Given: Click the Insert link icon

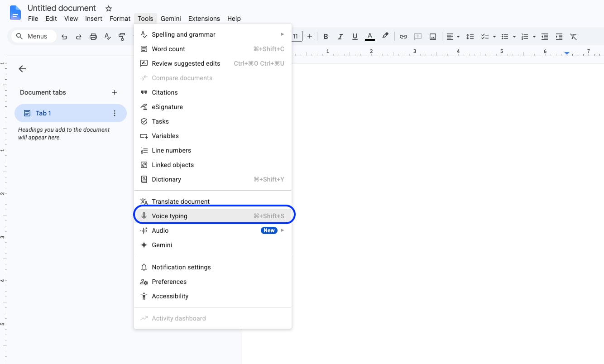Looking at the screenshot, I should pos(403,37).
